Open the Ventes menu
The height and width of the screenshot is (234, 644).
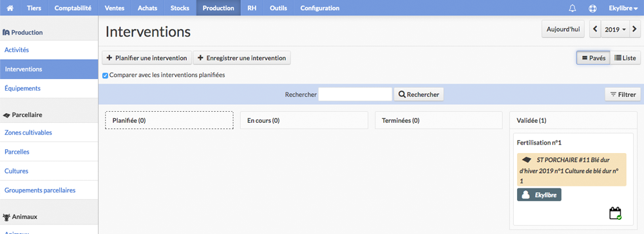[115, 8]
